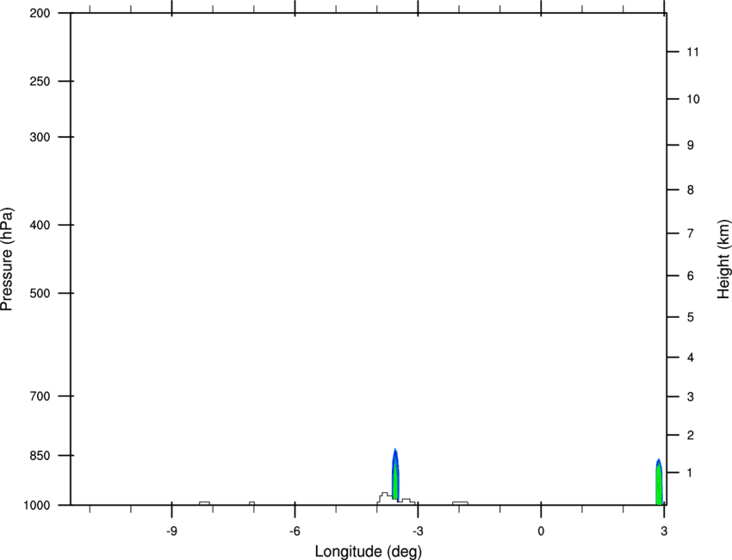Click the 9 km height label
The image size is (732, 560).
(x=691, y=146)
